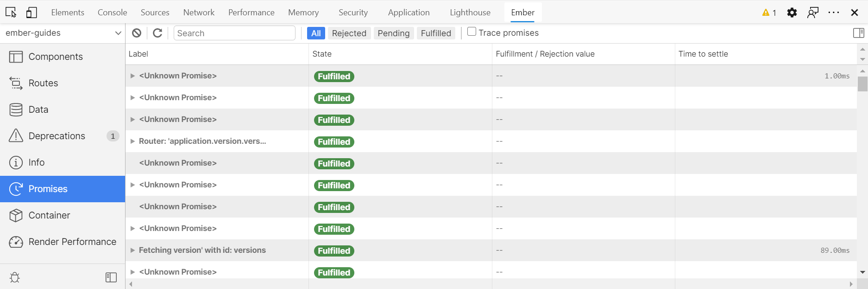The height and width of the screenshot is (289, 868).
Task: Toggle the device emulation toolbar icon
Action: (x=31, y=13)
